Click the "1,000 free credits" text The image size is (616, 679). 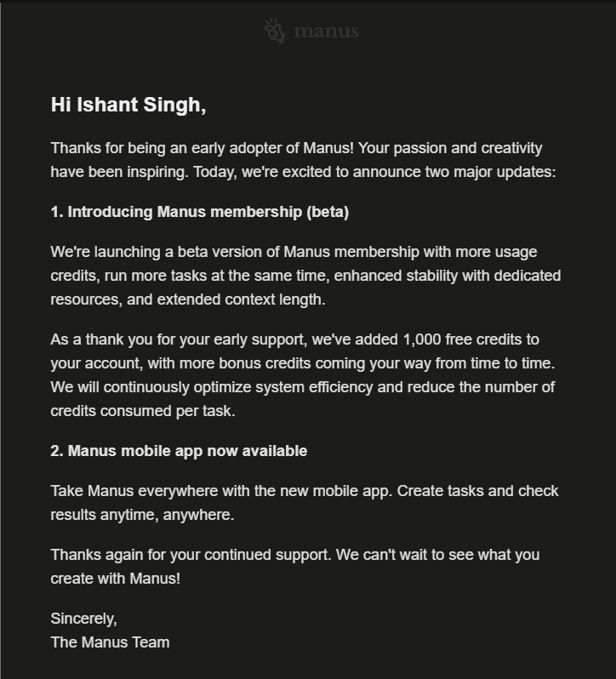pos(464,339)
